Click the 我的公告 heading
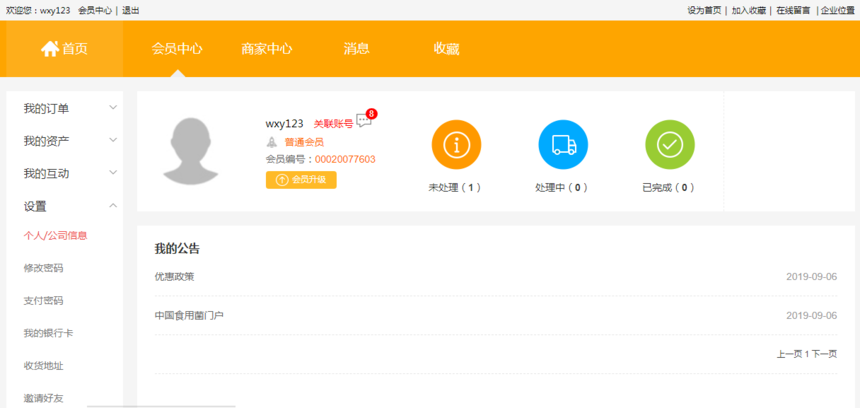 click(x=177, y=250)
